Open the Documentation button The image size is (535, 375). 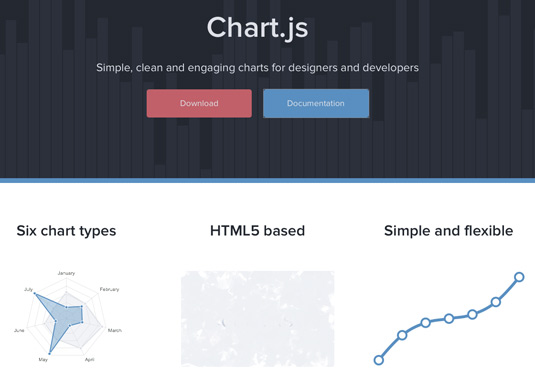point(316,103)
